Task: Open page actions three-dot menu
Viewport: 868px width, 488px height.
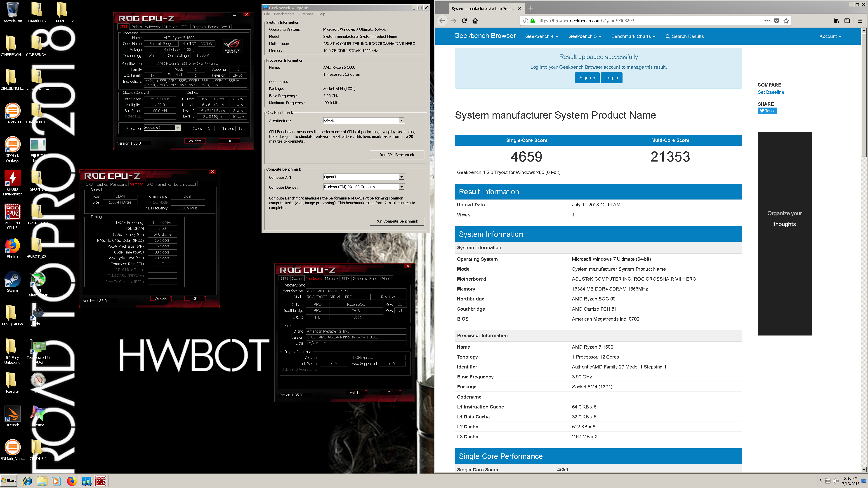Action: click(767, 21)
